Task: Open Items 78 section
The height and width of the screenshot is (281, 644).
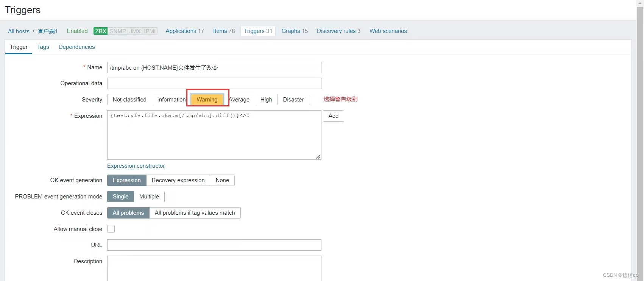Action: (224, 31)
